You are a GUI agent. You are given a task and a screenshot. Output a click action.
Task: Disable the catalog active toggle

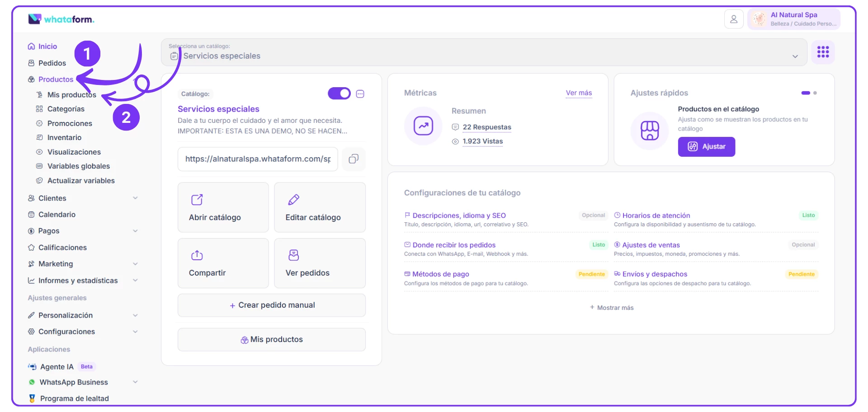(339, 94)
